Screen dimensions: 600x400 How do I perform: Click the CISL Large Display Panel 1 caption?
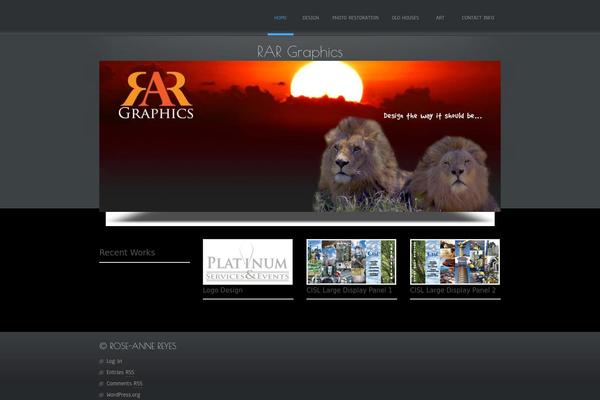point(349,291)
